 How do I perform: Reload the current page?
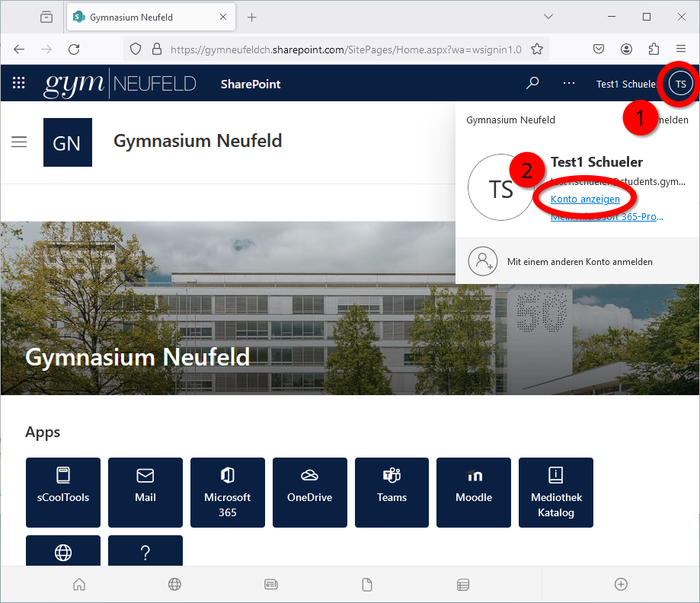coord(73,49)
